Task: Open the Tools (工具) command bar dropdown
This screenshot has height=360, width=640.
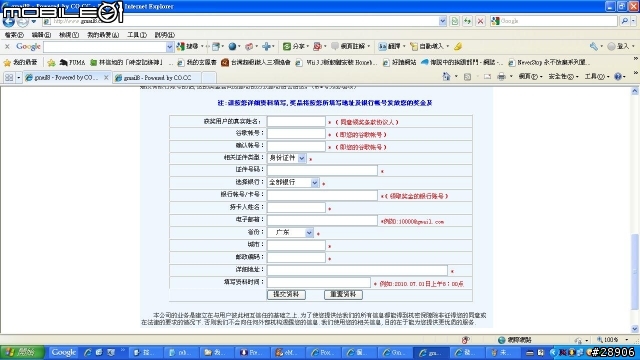Action: click(596, 76)
